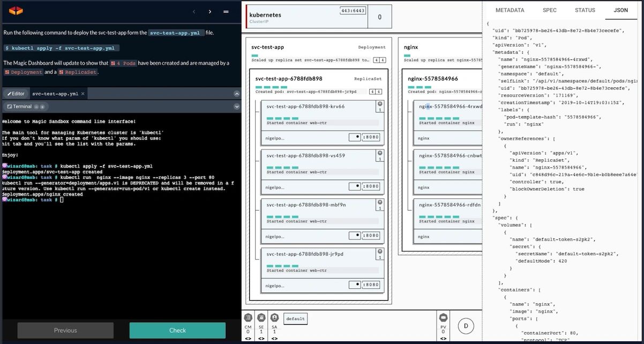
Task: Click the Check button
Action: (x=177, y=330)
